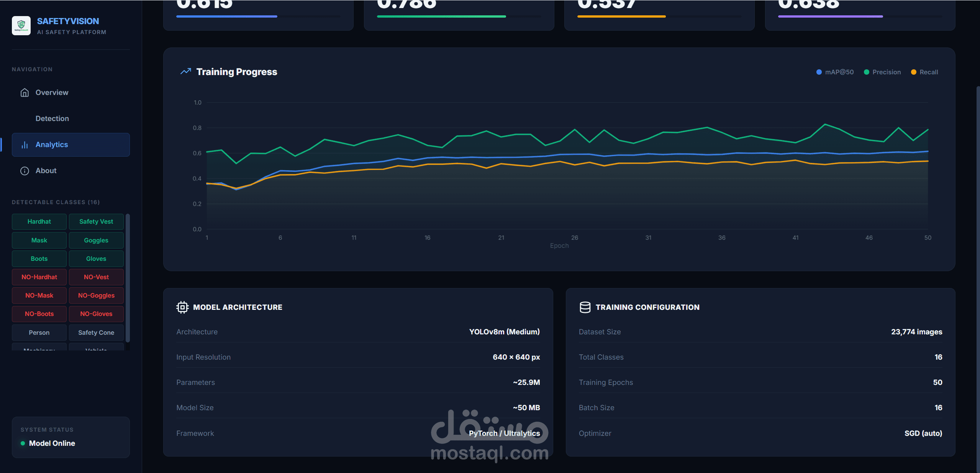Screen dimensions: 980x473
Task: Click the purple metric progress bar
Action: click(830, 16)
